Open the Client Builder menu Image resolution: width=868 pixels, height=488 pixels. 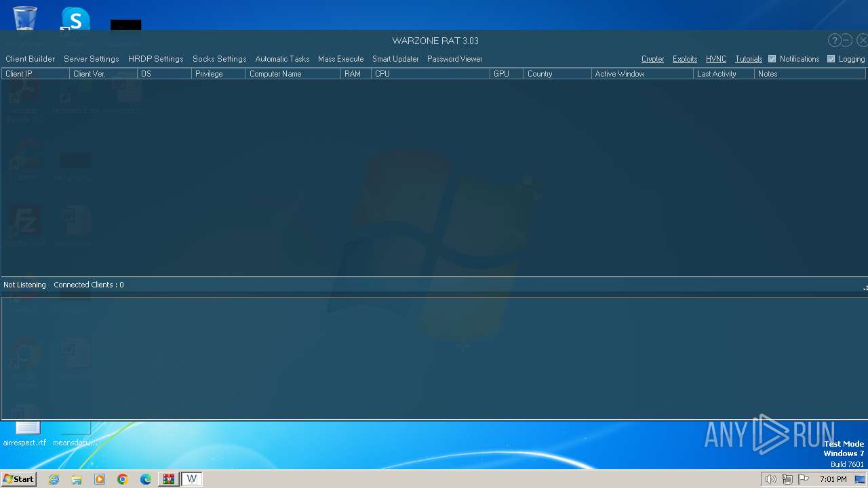(x=30, y=59)
